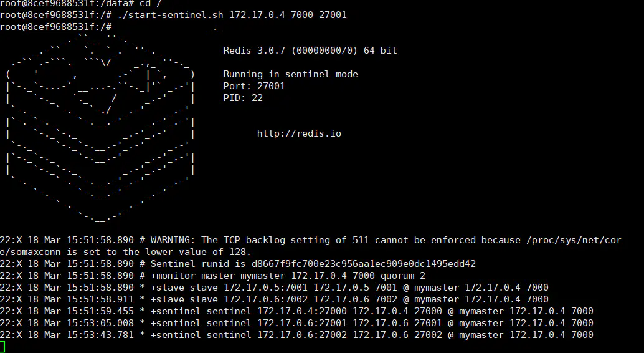Click the TCP backlog WARNING line

click(x=311, y=240)
